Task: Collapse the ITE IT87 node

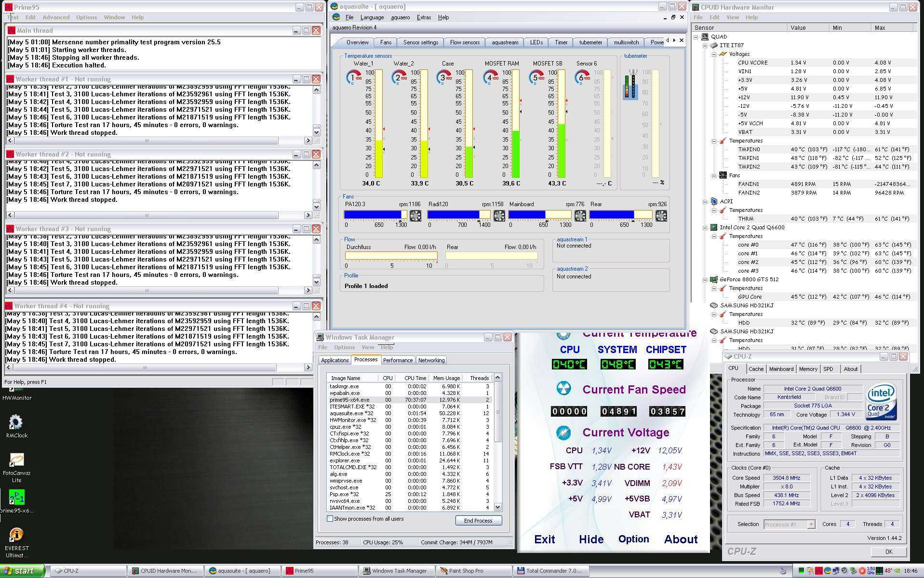Action: click(705, 45)
